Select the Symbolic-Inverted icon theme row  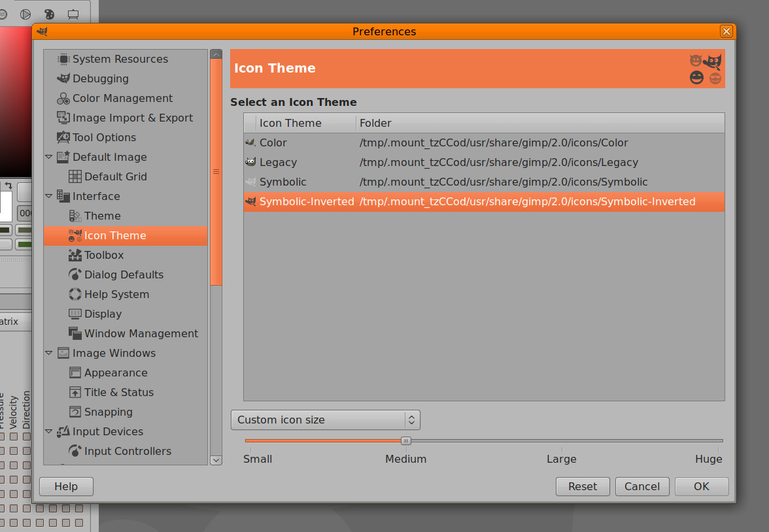(484, 201)
